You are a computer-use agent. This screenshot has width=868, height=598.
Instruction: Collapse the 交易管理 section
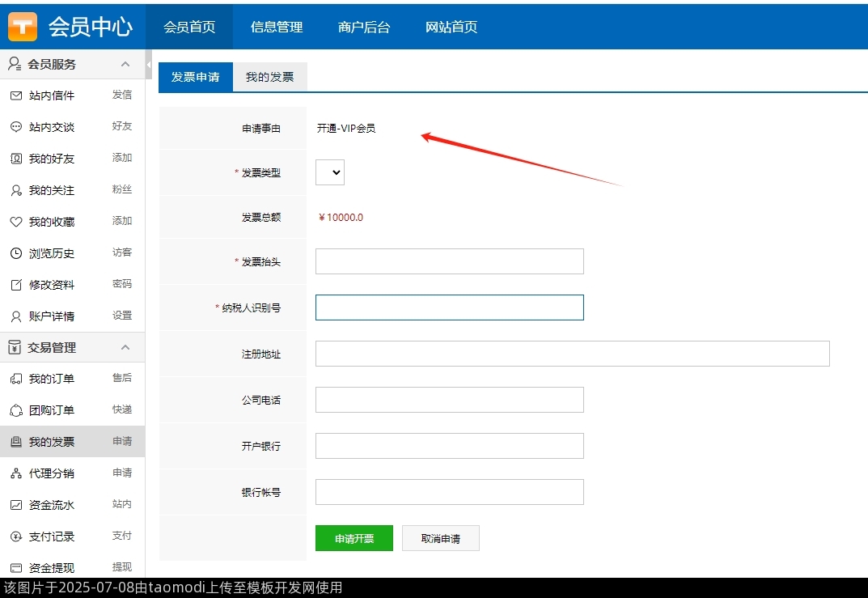click(x=125, y=347)
